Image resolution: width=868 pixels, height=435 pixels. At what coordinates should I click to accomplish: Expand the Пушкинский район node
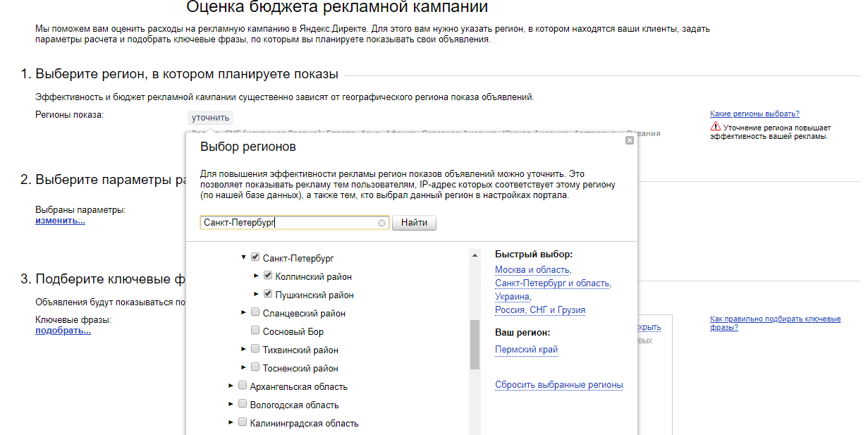pyautogui.click(x=257, y=295)
